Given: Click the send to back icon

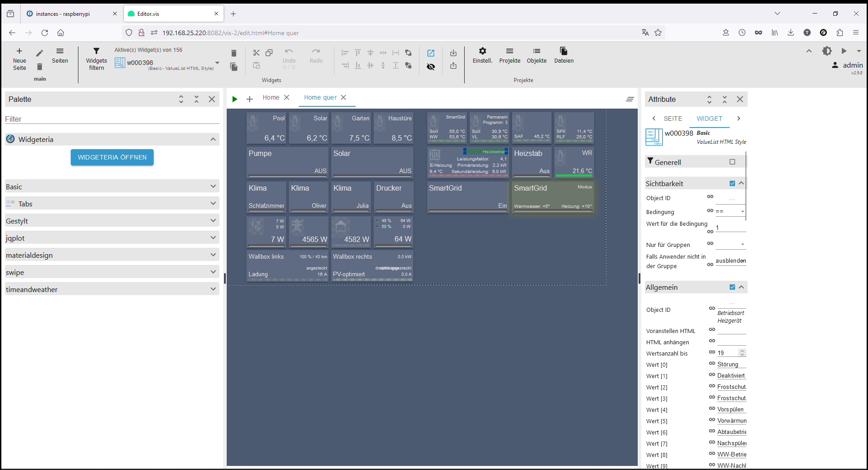Looking at the screenshot, I should (x=408, y=65).
